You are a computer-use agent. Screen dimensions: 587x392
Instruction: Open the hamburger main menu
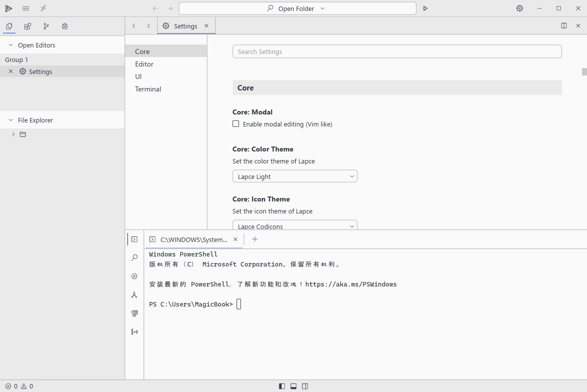[26, 8]
